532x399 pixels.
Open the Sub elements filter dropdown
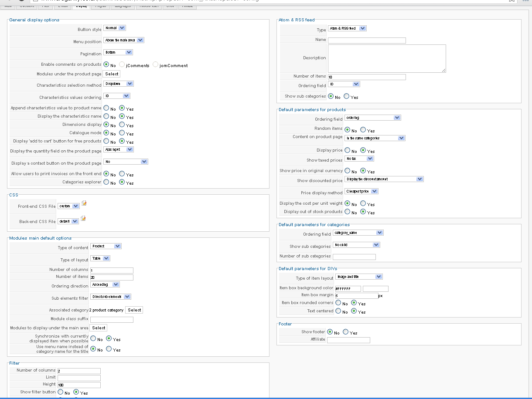point(111,297)
